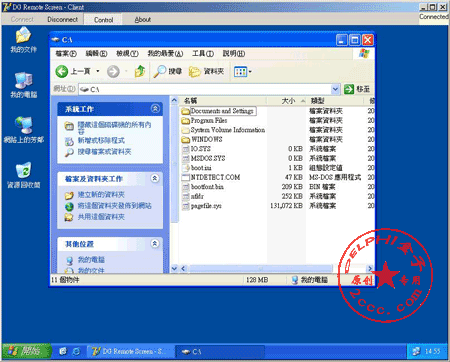Click the Start button on taskbar

click(x=27, y=351)
